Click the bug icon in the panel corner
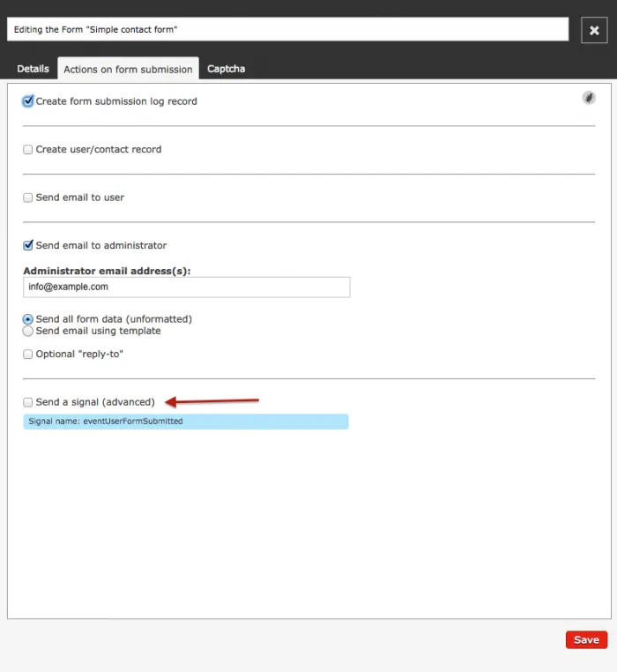Viewport: 617px width, 672px height. tap(589, 98)
